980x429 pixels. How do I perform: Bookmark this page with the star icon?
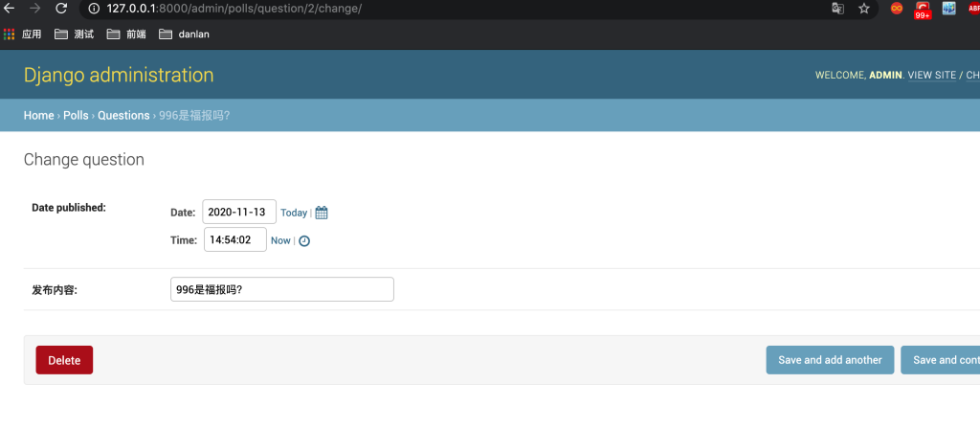[x=864, y=9]
